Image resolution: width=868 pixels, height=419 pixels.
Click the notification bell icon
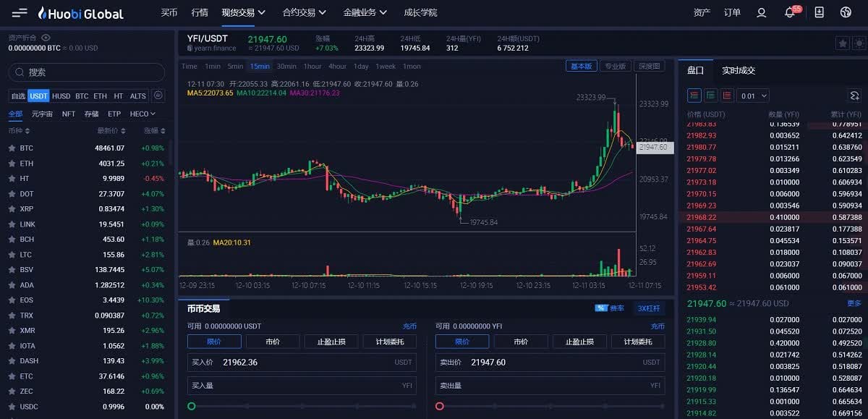pos(790,13)
